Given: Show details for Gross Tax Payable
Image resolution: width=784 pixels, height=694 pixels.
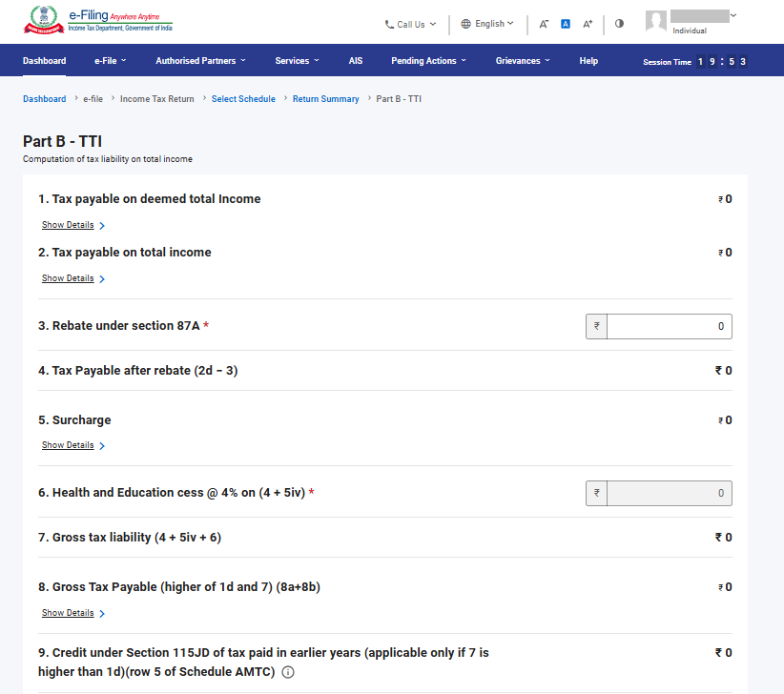Looking at the screenshot, I should tap(73, 613).
